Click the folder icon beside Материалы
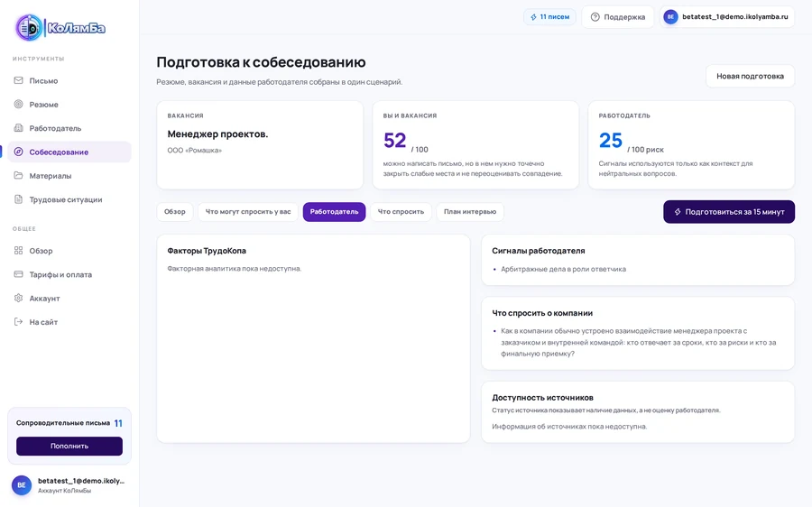Viewport: 812px width, 507px height. (19, 176)
